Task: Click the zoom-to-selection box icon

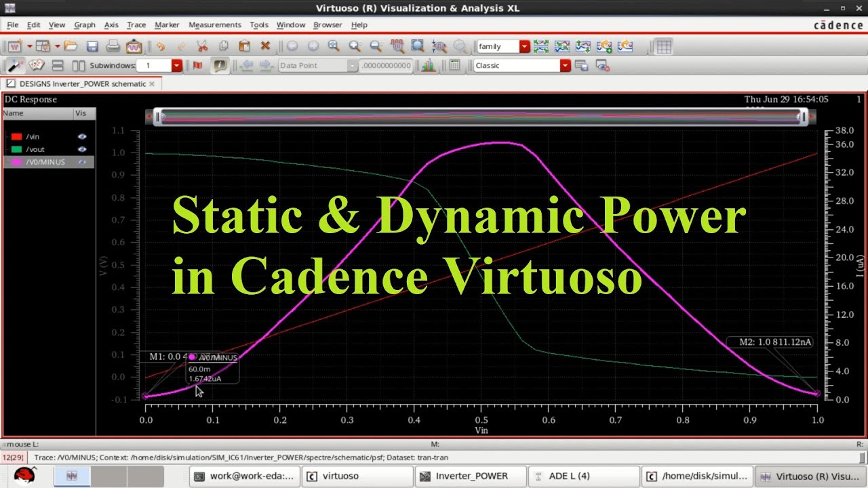Action: [x=418, y=46]
